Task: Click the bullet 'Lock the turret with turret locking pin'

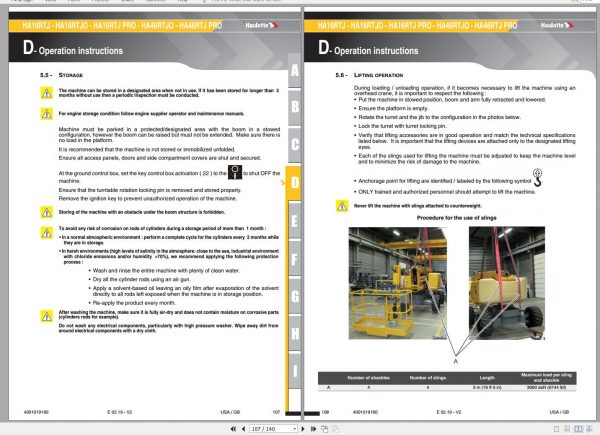Action: pos(403,126)
